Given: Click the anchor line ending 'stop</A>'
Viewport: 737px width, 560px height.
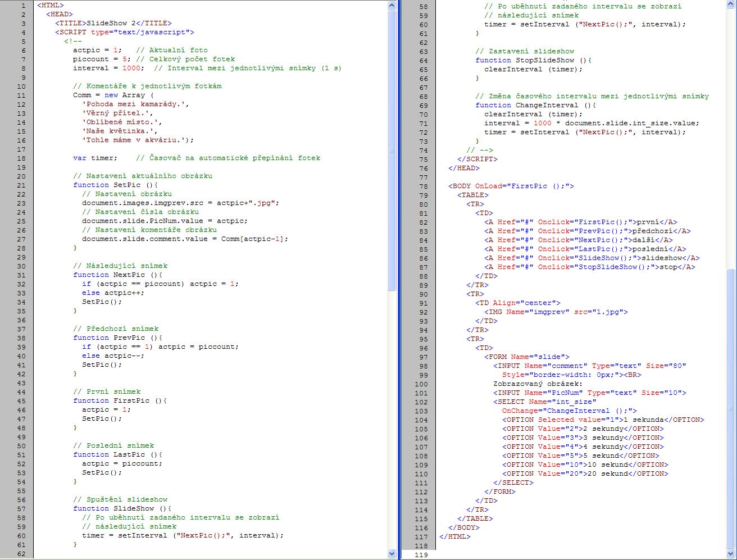Looking at the screenshot, I should click(589, 267).
